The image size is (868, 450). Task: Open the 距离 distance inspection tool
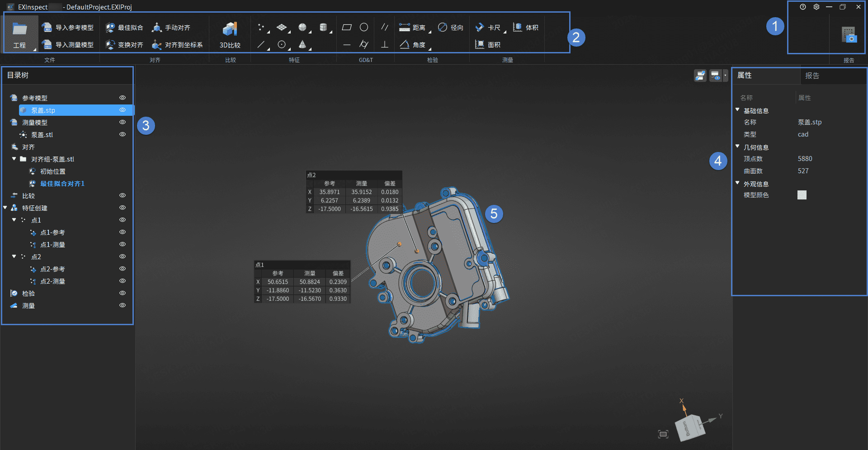click(x=412, y=28)
